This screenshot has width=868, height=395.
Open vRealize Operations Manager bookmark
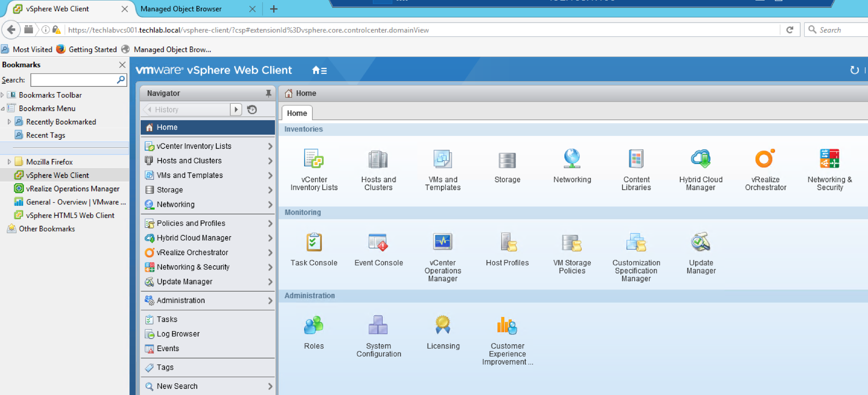[x=67, y=189]
